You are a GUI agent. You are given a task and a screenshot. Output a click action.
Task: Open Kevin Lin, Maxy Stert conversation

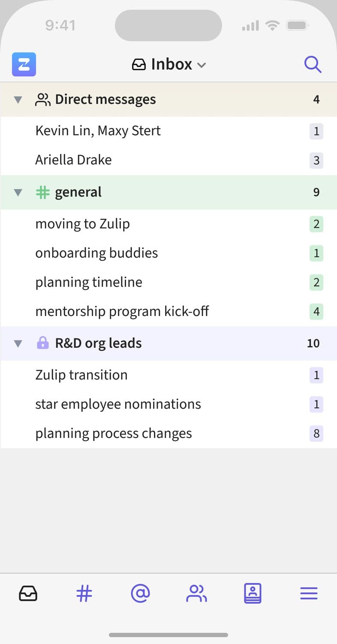(x=98, y=131)
